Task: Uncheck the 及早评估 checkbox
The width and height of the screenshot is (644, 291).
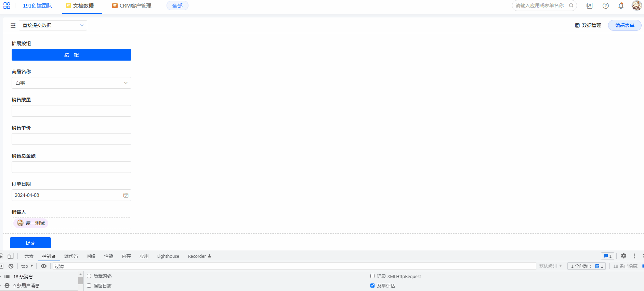Action: [x=372, y=286]
